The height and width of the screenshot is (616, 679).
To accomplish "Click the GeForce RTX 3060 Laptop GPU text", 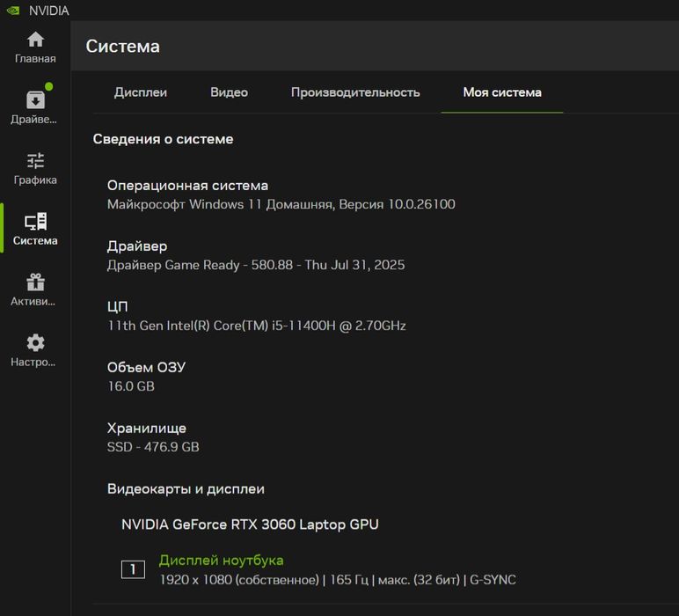I will pos(250,524).
